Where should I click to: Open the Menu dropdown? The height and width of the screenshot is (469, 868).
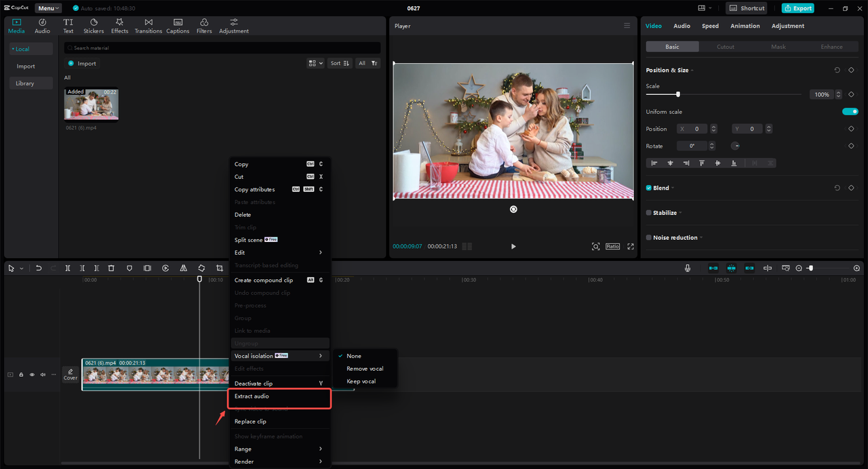tap(48, 8)
